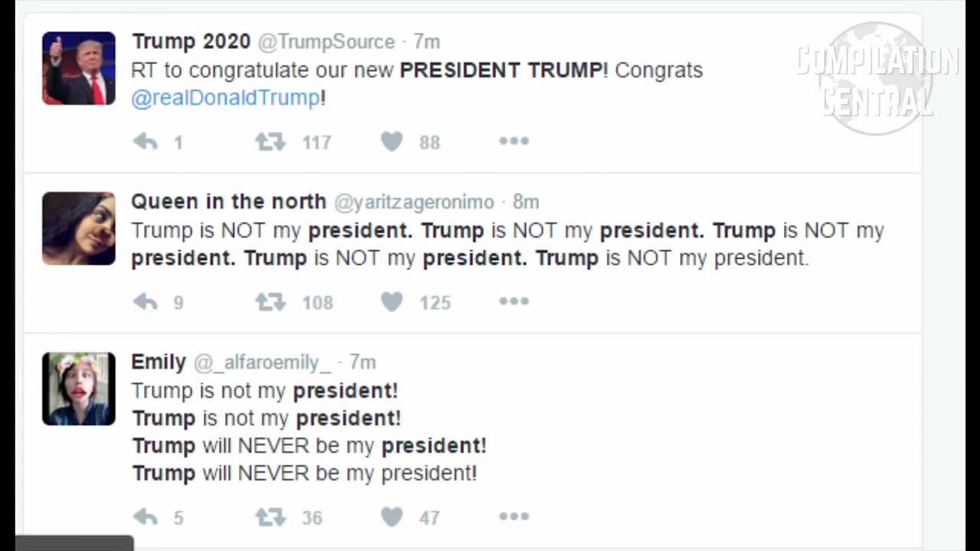Reply to the Trump 2020 tweet
980x551 pixels.
145,142
